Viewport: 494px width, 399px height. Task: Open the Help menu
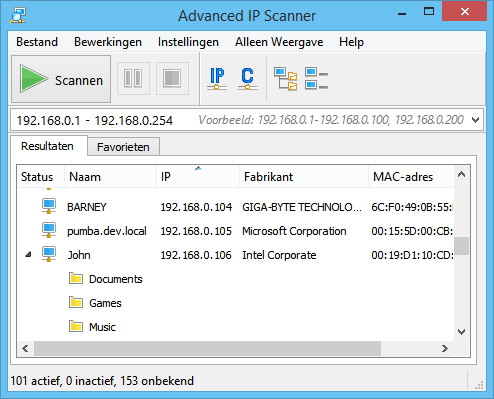[351, 42]
